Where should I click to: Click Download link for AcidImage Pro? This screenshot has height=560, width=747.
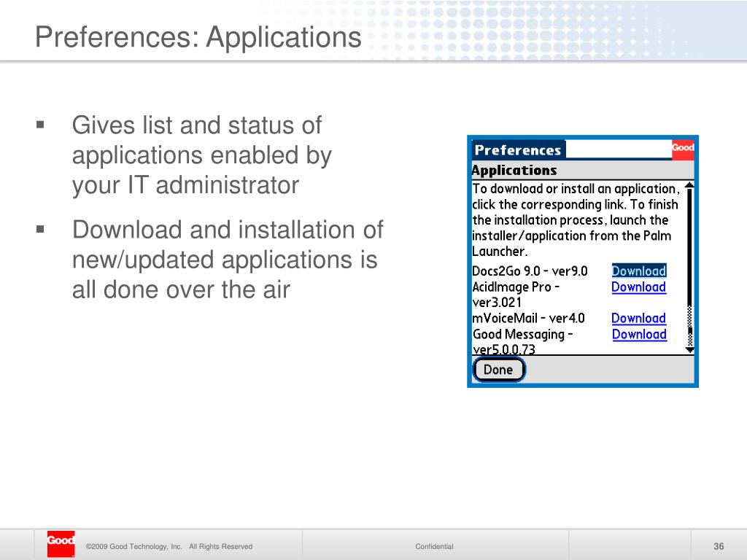coord(638,287)
